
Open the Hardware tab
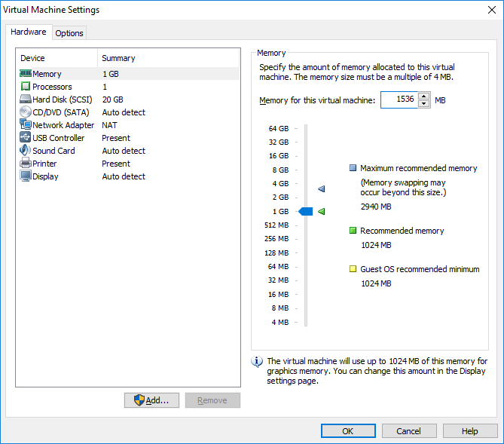pos(29,32)
